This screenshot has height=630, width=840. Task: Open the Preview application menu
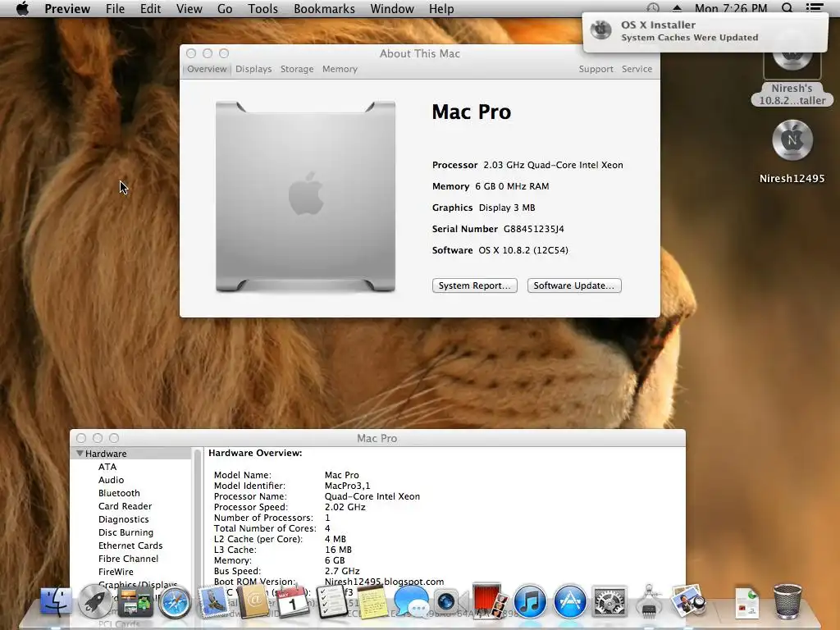(67, 8)
